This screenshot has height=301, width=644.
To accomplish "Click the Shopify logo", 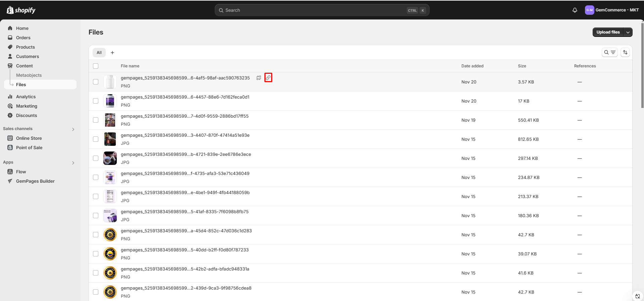I will [x=21, y=10].
